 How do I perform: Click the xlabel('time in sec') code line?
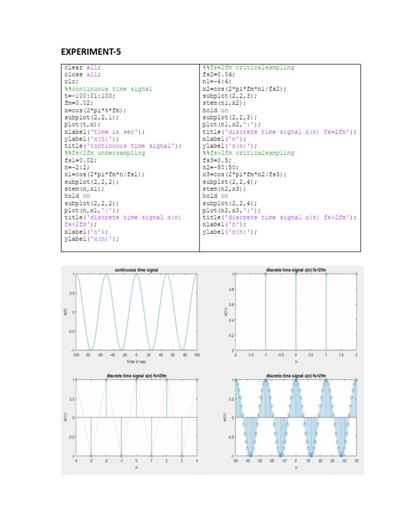click(104, 132)
